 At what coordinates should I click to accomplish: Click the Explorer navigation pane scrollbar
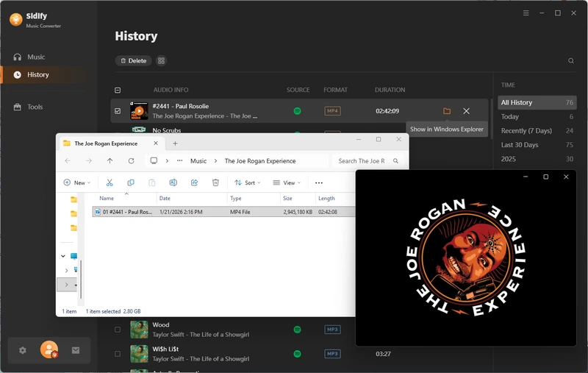[x=81, y=279]
